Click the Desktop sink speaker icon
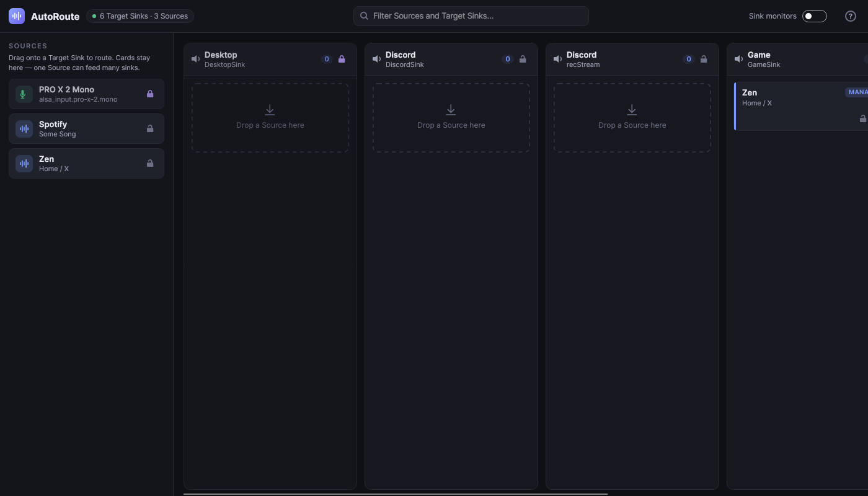This screenshot has width=868, height=496. coord(195,59)
